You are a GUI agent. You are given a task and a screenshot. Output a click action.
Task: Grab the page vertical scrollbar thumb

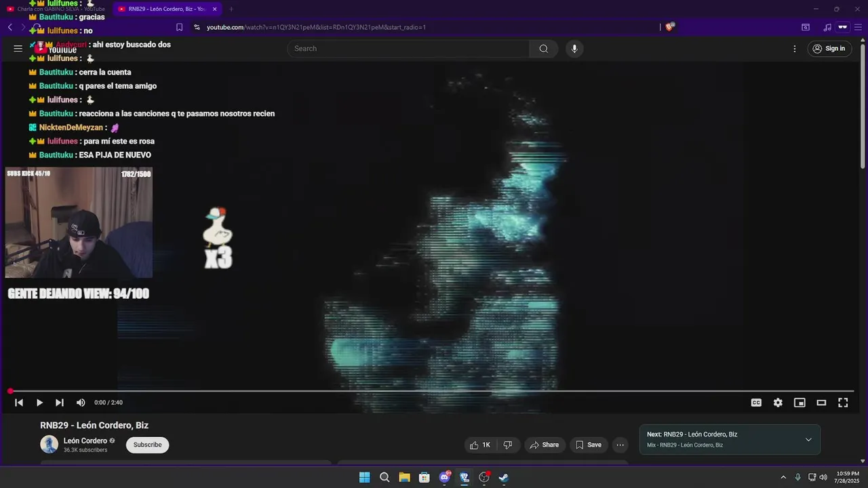click(863, 105)
